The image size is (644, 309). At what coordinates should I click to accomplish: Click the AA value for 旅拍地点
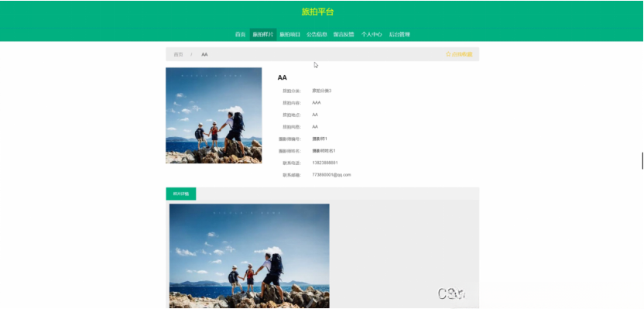point(315,115)
